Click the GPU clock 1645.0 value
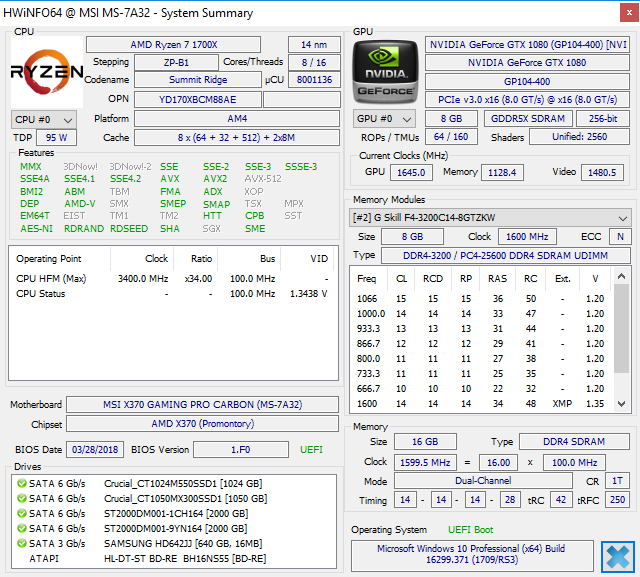640x577 pixels. pos(411,173)
